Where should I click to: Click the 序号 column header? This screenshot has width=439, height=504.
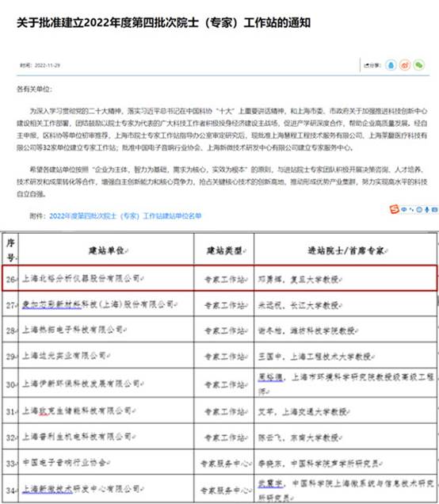click(10, 250)
